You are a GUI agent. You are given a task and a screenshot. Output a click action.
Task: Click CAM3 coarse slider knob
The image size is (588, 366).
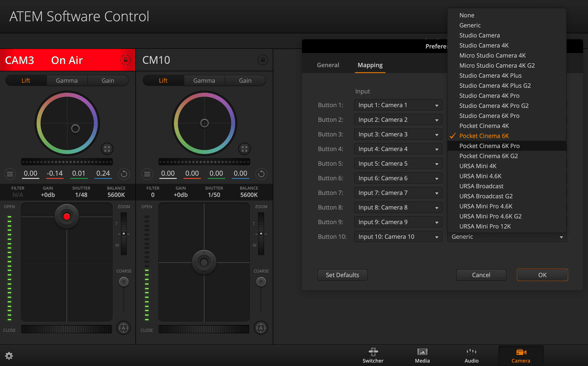(124, 282)
